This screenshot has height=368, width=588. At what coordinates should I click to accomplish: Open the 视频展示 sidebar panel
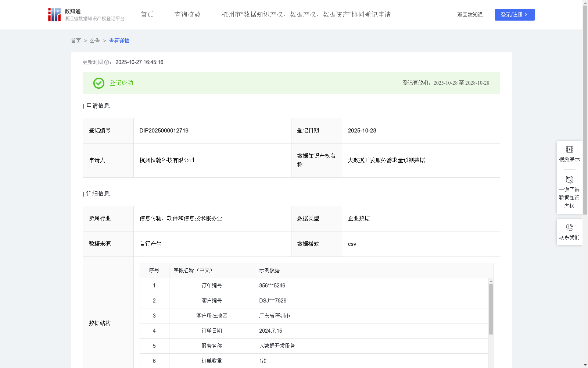point(569,149)
